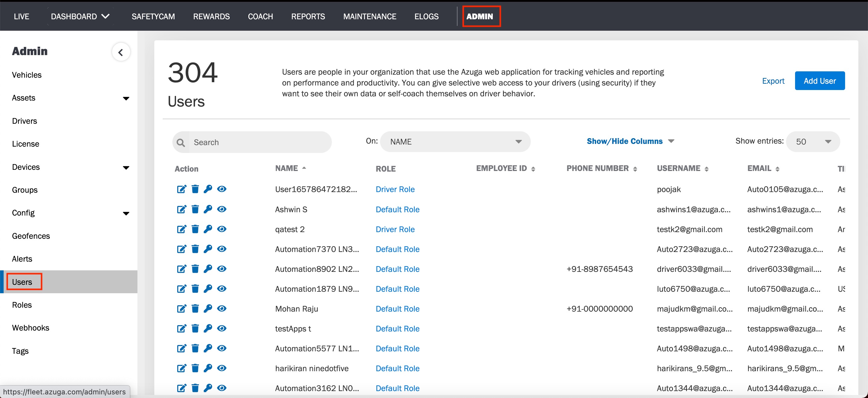Edit the Automation7370 user row
This screenshot has width=868, height=398.
pyautogui.click(x=182, y=249)
